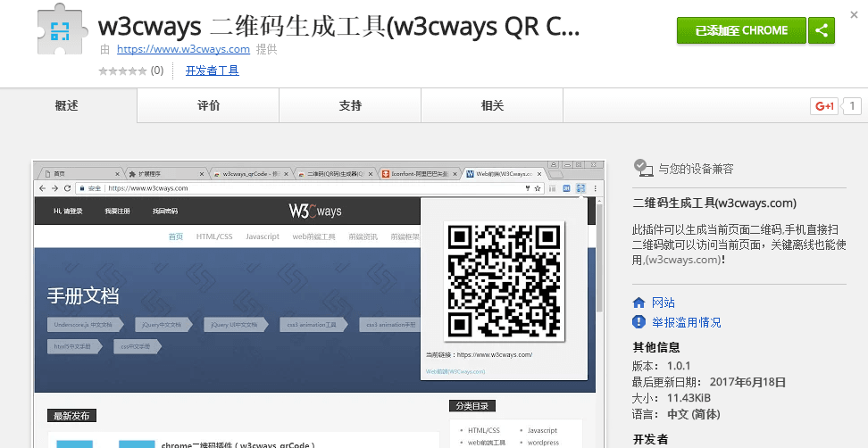The height and width of the screenshot is (448, 868).
Task: Open the 举报滥用情况 link
Action: [687, 322]
